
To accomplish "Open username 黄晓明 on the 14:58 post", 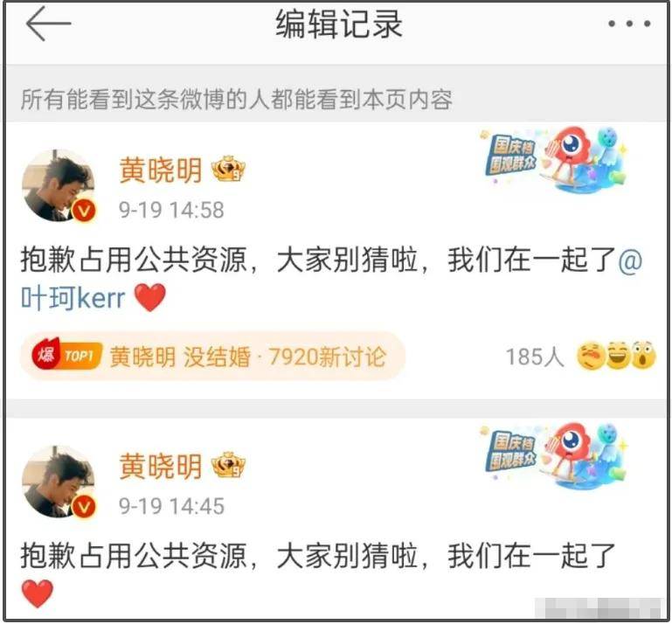I will point(160,170).
